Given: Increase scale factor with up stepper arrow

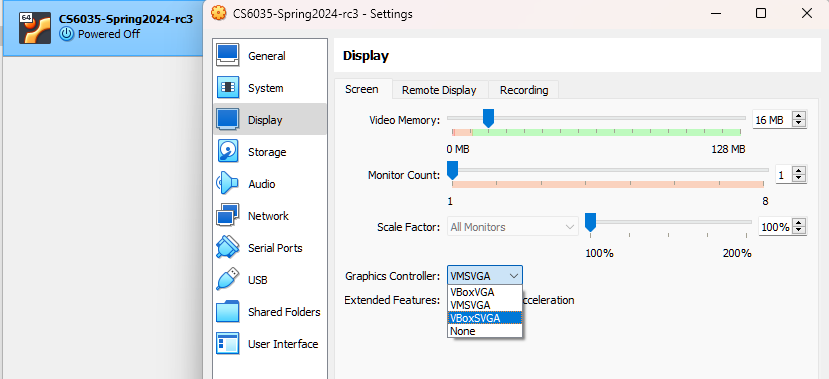Looking at the screenshot, I should point(799,223).
